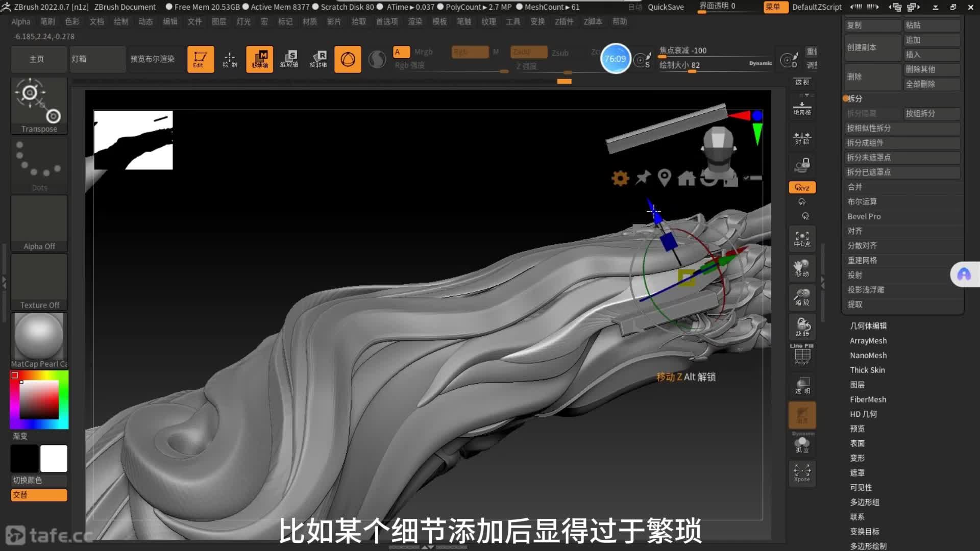980x551 pixels.
Task: Expand the FiberMesh section
Action: (x=868, y=399)
